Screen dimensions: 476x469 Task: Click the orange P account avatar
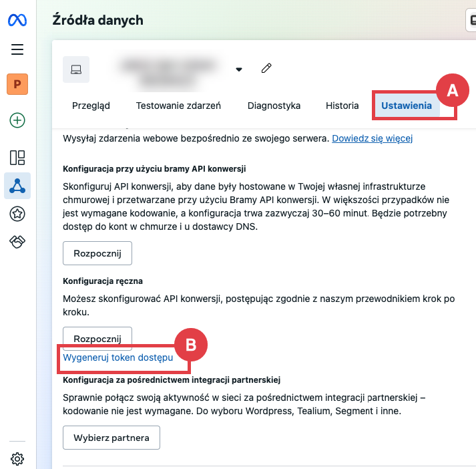[x=17, y=85]
